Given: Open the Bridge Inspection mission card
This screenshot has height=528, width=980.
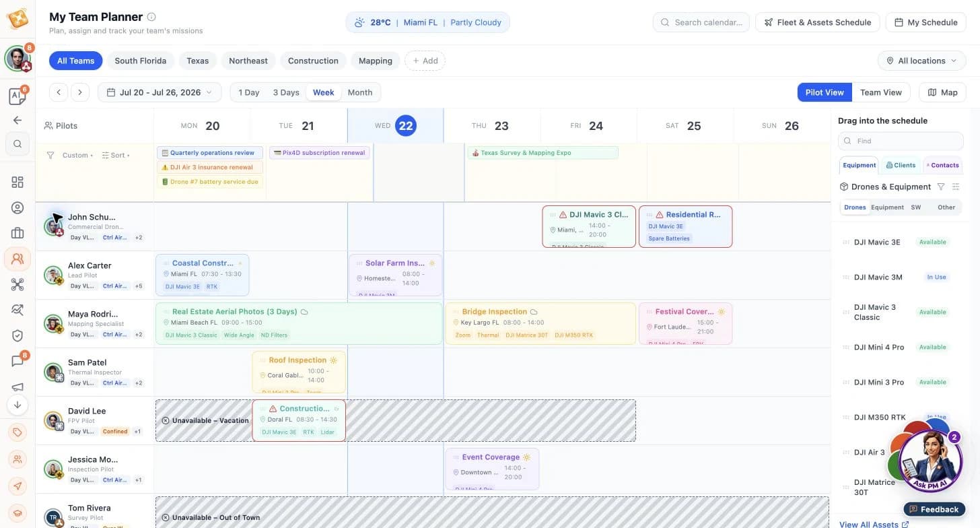Looking at the screenshot, I should (x=540, y=323).
